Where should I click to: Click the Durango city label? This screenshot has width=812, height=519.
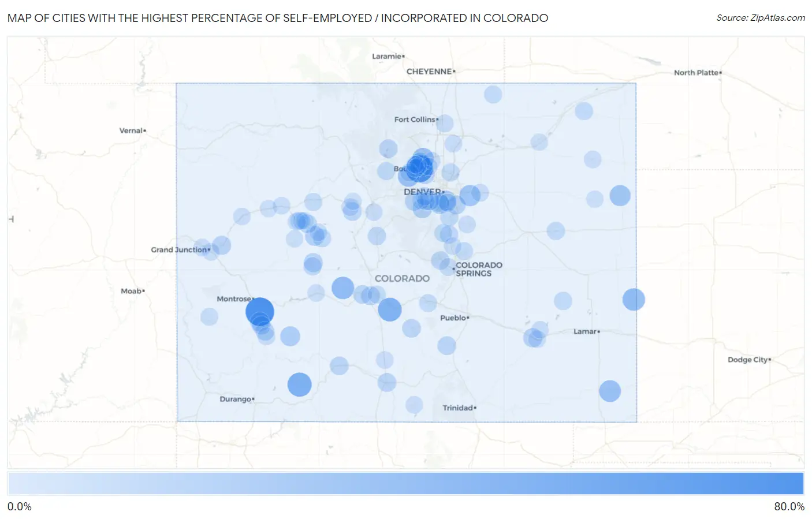pos(237,399)
